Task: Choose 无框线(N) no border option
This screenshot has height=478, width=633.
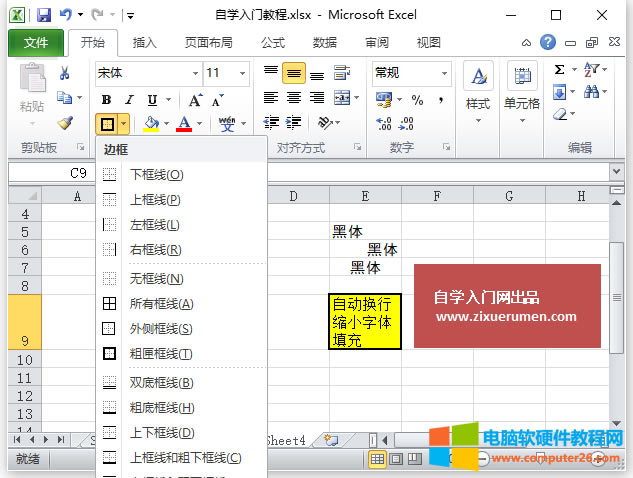Action: point(182,279)
